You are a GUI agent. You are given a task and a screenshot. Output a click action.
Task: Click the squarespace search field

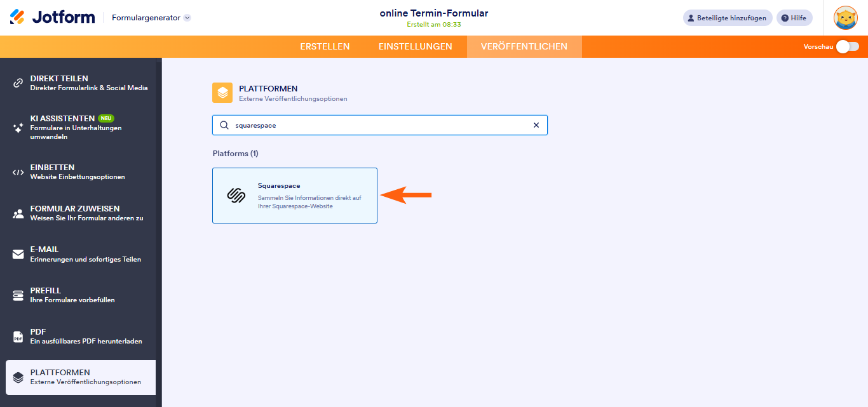(x=380, y=125)
